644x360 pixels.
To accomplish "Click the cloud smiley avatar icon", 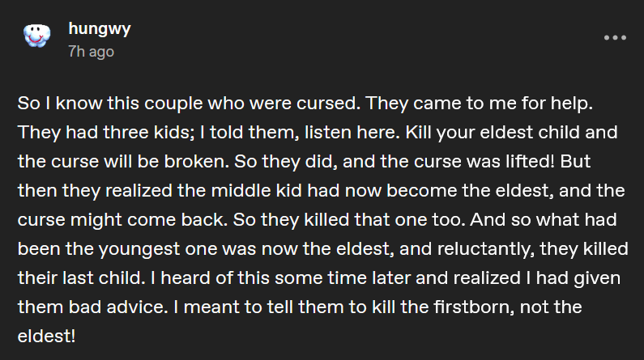I will [x=37, y=36].
